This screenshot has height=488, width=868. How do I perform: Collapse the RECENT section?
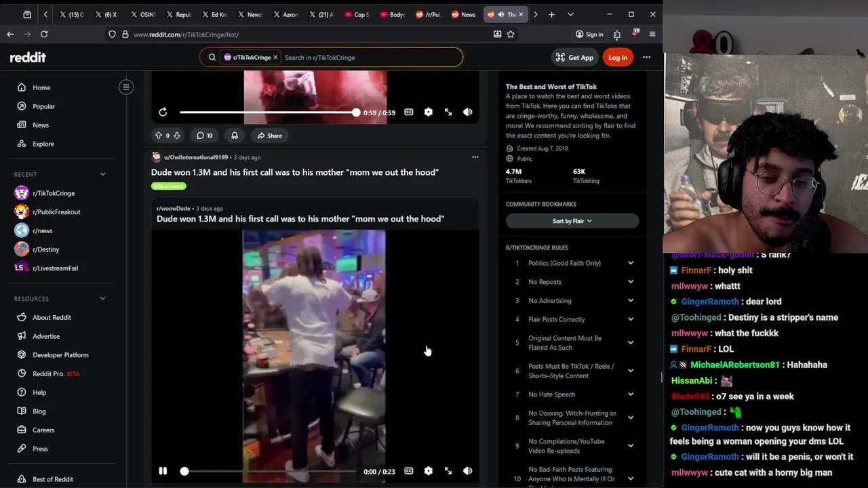click(x=102, y=174)
